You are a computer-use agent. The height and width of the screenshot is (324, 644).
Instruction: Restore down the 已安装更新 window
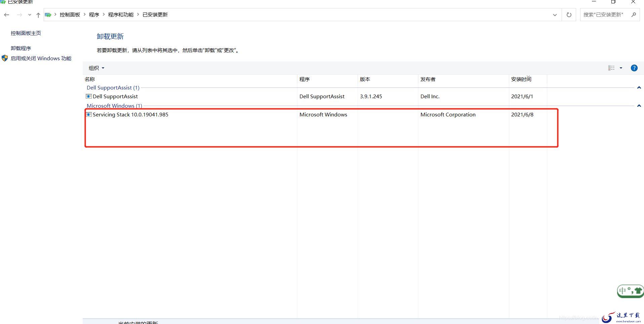pyautogui.click(x=613, y=2)
